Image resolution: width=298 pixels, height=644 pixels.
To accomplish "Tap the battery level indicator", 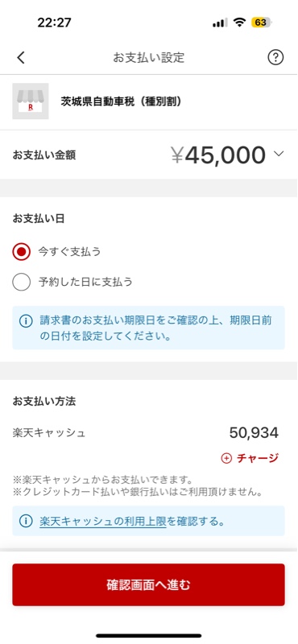I will [261, 23].
